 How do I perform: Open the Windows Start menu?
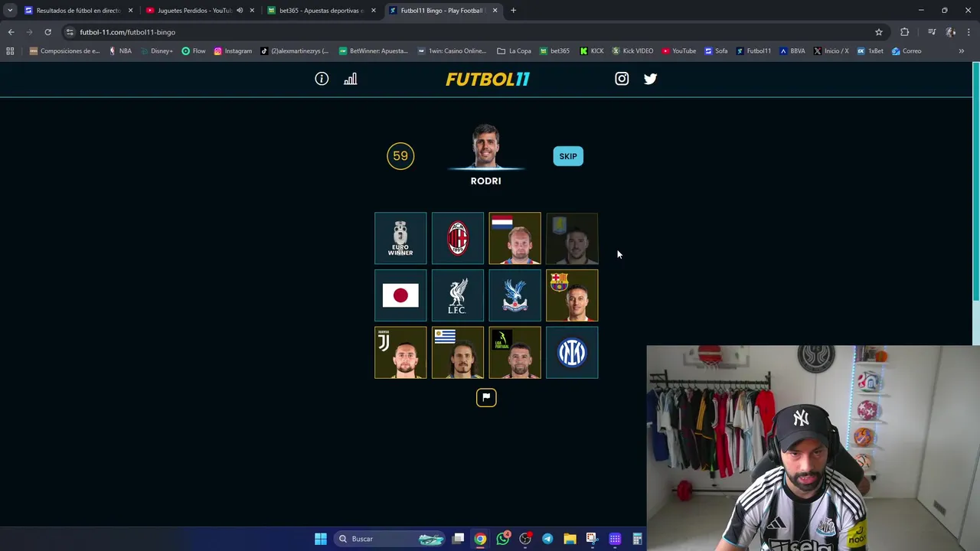321,539
